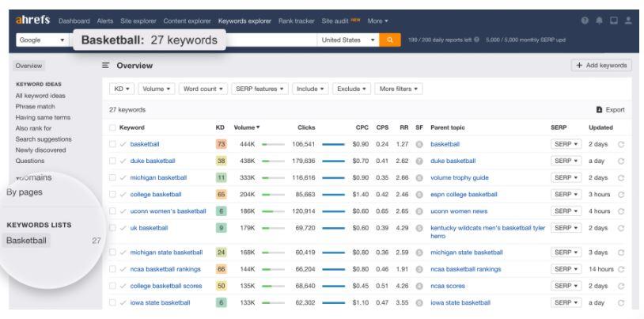The image size is (644, 319).
Task: Refresh the uconn women's basketball row icon
Action: click(621, 211)
